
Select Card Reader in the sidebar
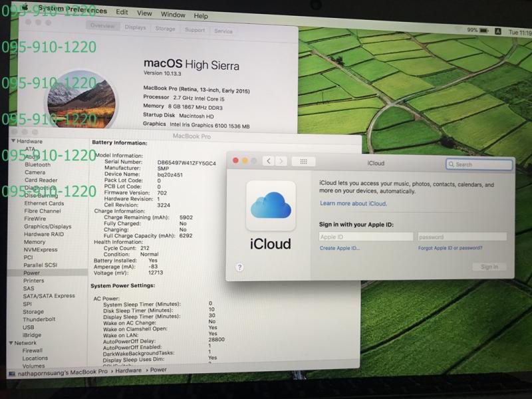click(41, 180)
